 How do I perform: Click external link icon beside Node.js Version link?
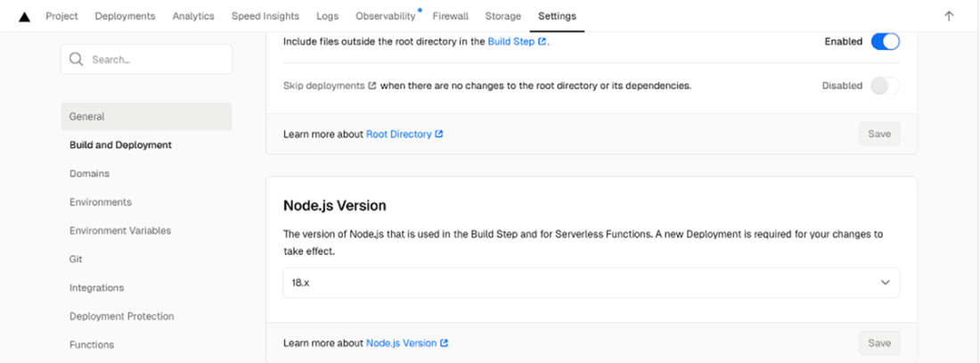click(444, 343)
